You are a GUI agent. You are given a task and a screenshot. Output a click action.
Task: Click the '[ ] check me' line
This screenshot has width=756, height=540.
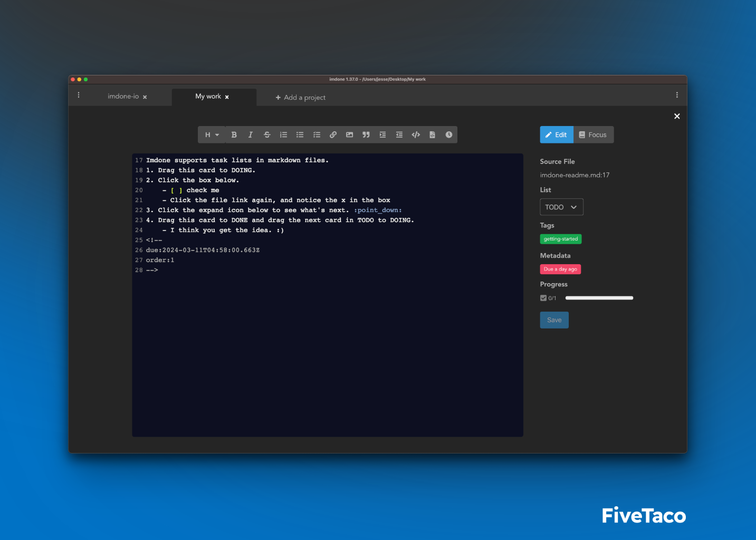tap(191, 190)
